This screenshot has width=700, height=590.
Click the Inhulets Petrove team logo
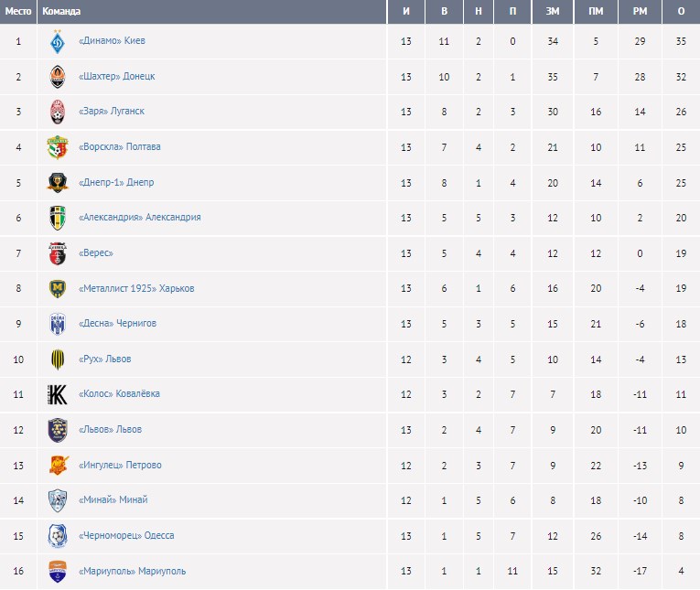(x=58, y=466)
